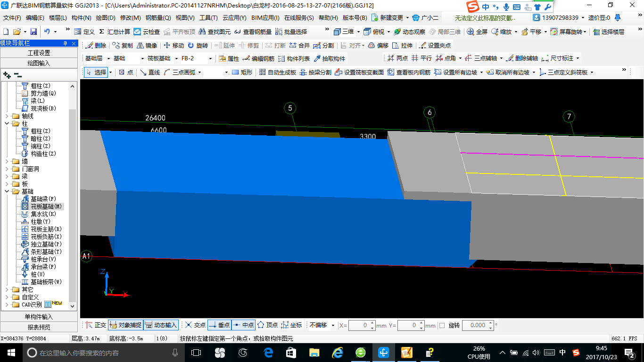Open 编辑钢筋 edit rebar
644x362 pixels.
click(258, 58)
